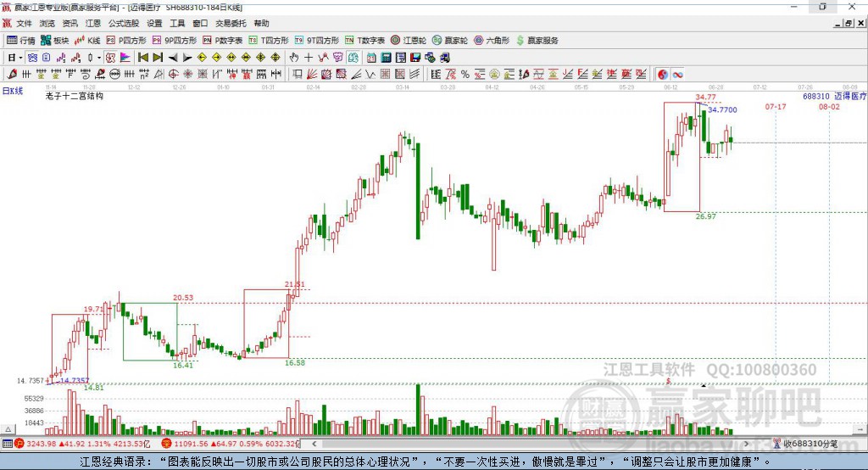Open the P数字表 number table
868x470 pixels.
[223, 41]
